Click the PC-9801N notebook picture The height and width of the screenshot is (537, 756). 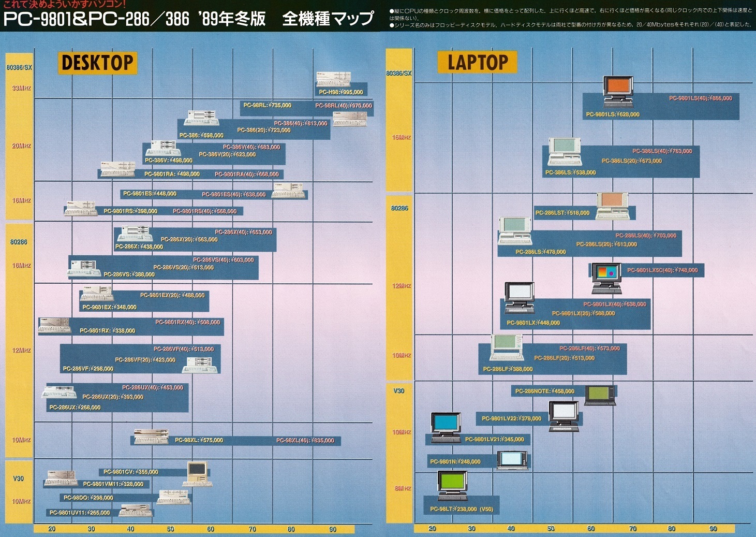pos(513,460)
